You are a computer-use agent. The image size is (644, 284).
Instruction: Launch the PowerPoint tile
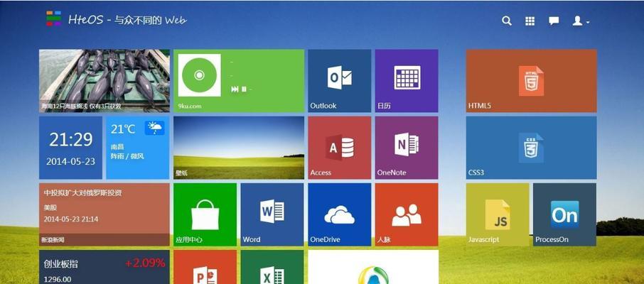point(205,267)
